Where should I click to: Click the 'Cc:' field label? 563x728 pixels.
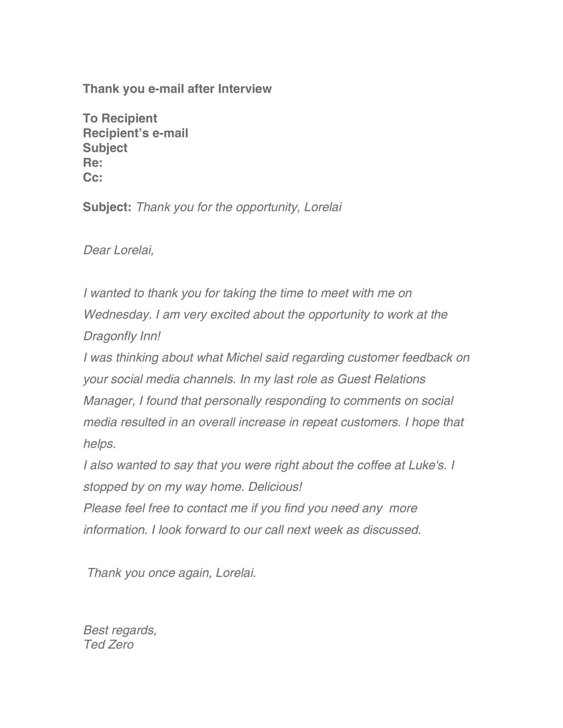pyautogui.click(x=92, y=177)
